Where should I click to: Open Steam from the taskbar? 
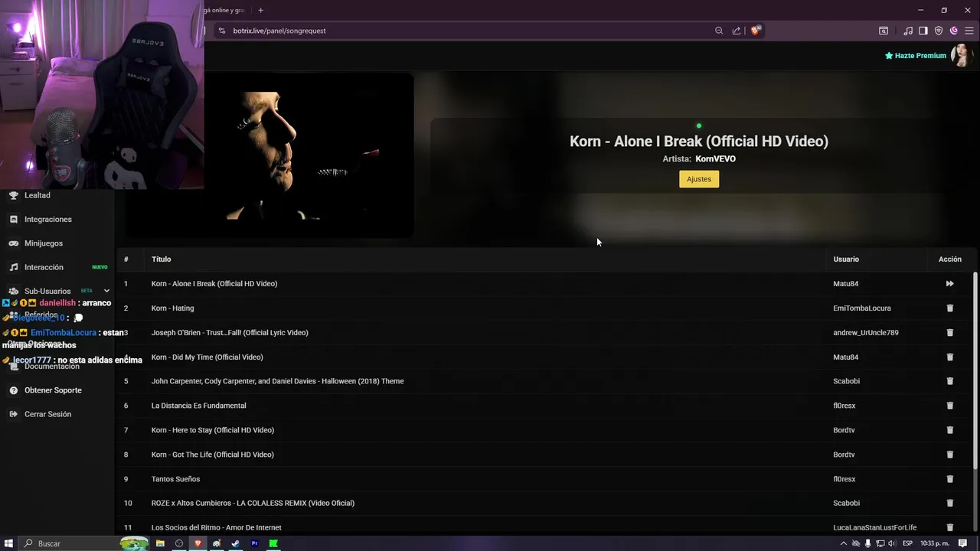[235, 543]
